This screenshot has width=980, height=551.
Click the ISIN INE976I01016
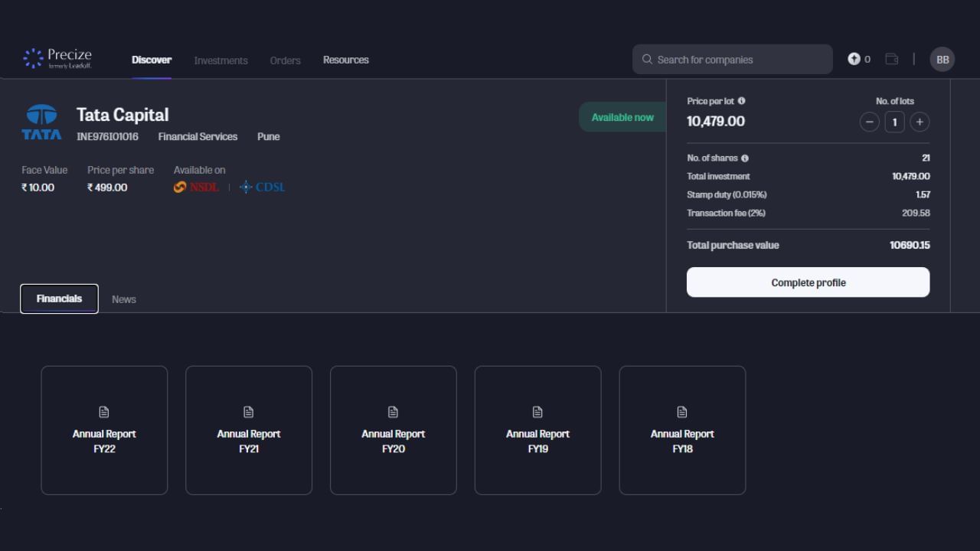[x=107, y=136]
